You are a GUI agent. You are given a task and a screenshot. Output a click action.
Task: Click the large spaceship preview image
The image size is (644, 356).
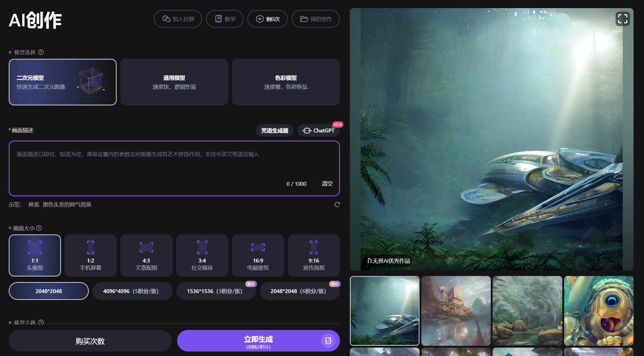click(492, 139)
